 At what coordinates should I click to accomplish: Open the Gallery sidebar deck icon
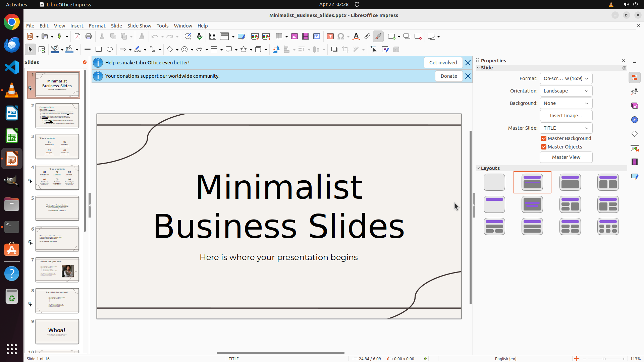coord(635,106)
